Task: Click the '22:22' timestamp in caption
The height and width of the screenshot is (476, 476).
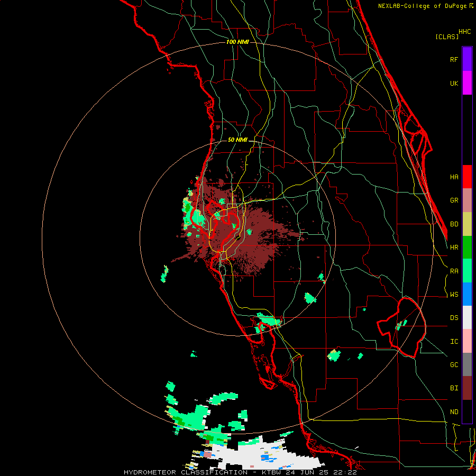Action: (x=346, y=472)
